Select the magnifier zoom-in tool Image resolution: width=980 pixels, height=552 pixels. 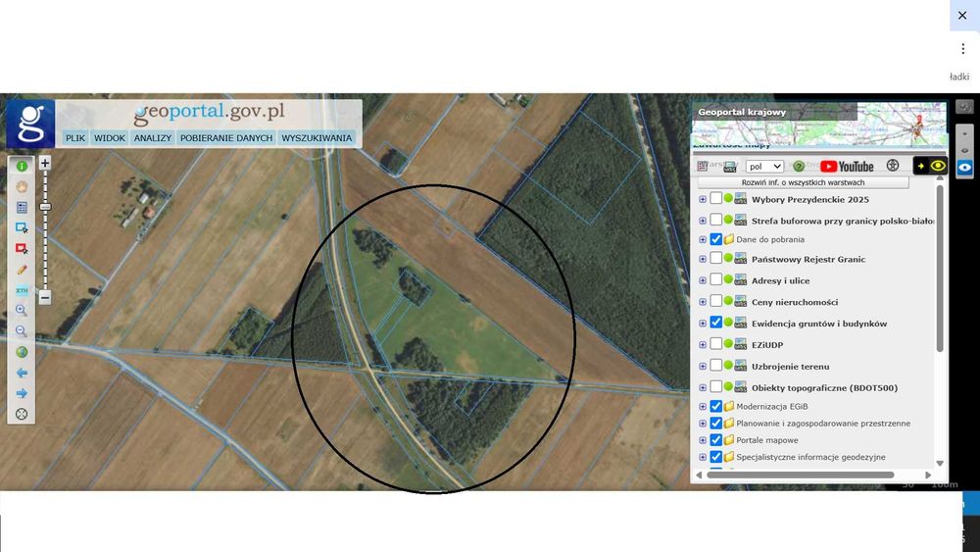22,311
